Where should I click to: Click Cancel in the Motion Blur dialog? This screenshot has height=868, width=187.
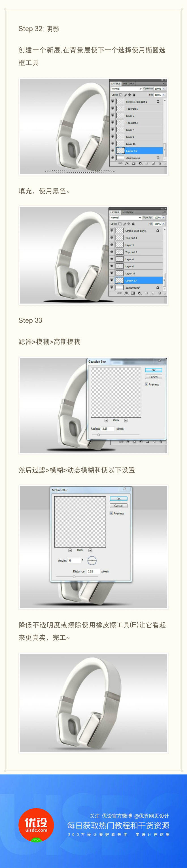118,506
